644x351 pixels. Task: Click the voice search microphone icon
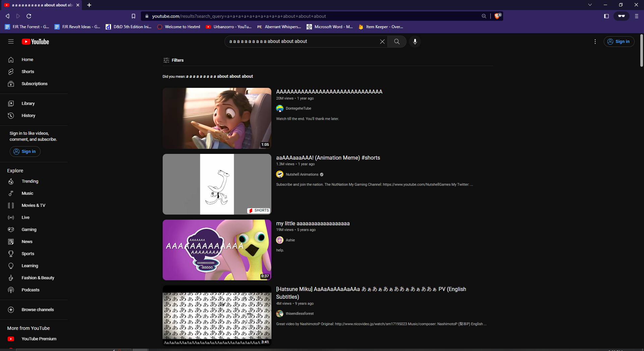pos(415,42)
